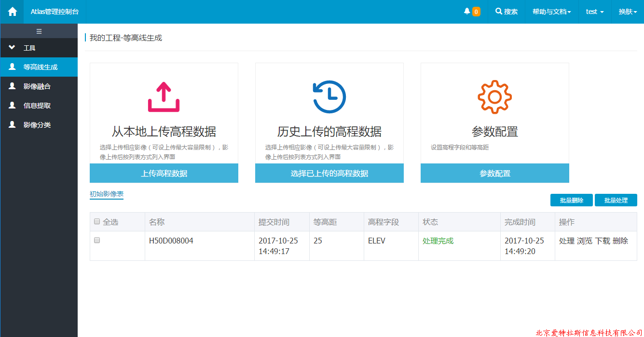This screenshot has width=644, height=337.
Task: Collapse sidebar using hamburger icon
Action: (39, 31)
